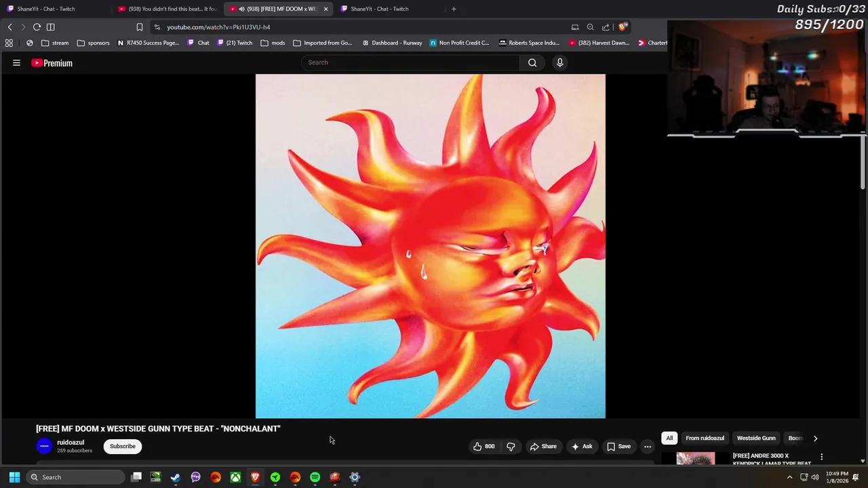Open Spotify from the taskbar
The image size is (868, 488).
(315, 477)
